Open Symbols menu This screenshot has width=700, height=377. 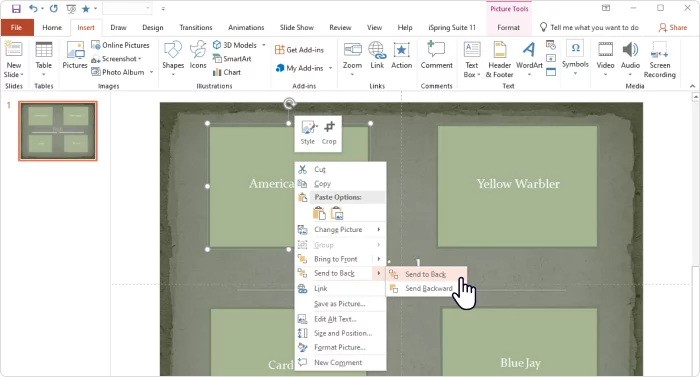coord(575,58)
